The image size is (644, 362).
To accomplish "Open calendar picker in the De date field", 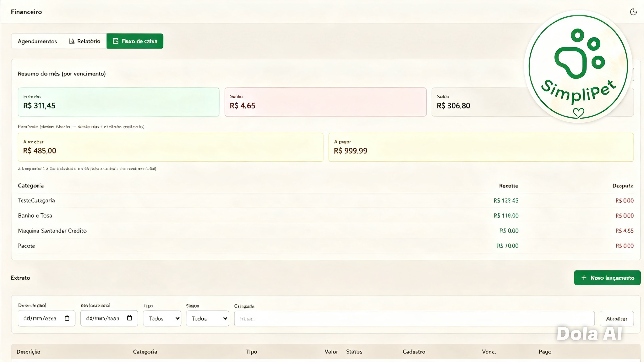I will click(x=67, y=318).
